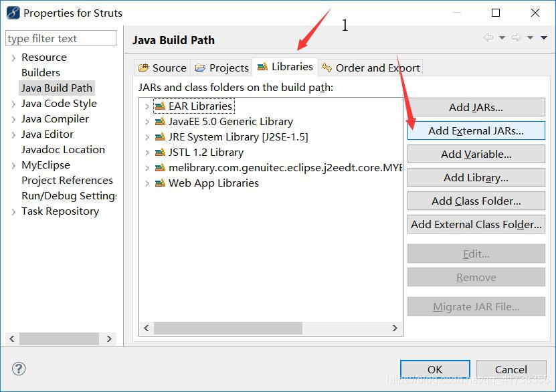The image size is (556, 392).
Task: Select Java Build Path in sidebar
Action: [x=57, y=88]
